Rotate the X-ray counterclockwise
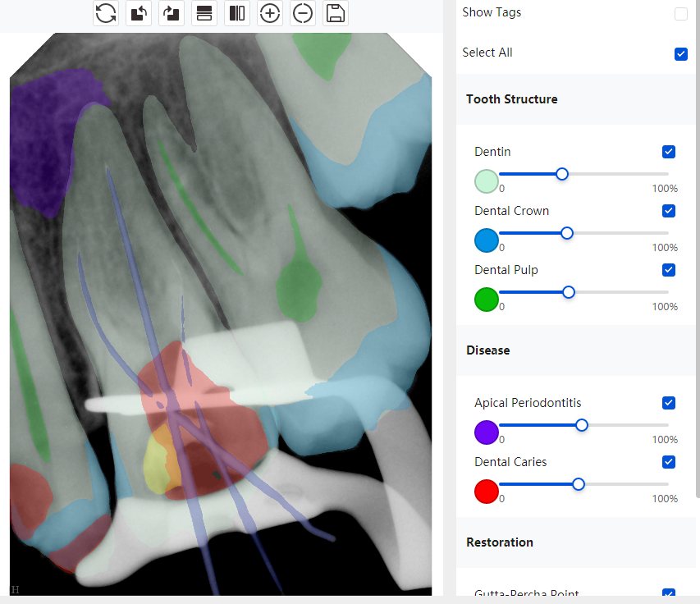 pos(139,13)
